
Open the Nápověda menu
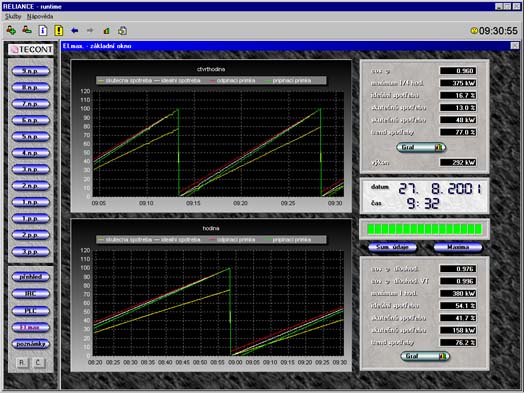[40, 16]
